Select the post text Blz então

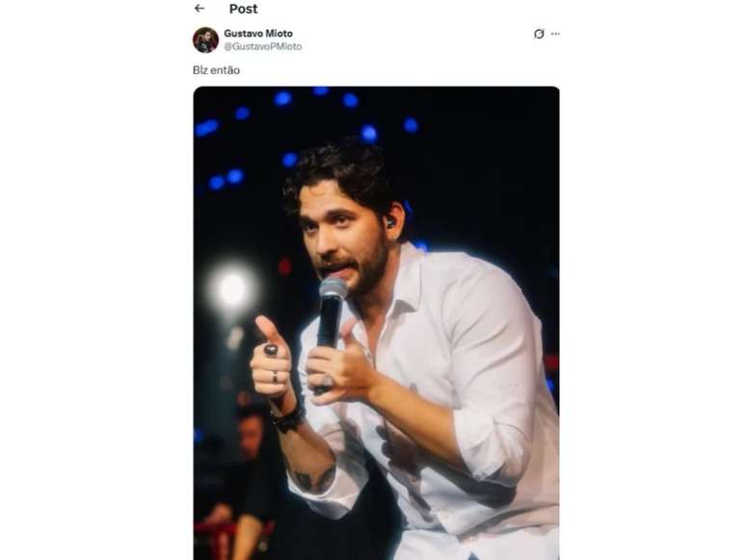(216, 70)
